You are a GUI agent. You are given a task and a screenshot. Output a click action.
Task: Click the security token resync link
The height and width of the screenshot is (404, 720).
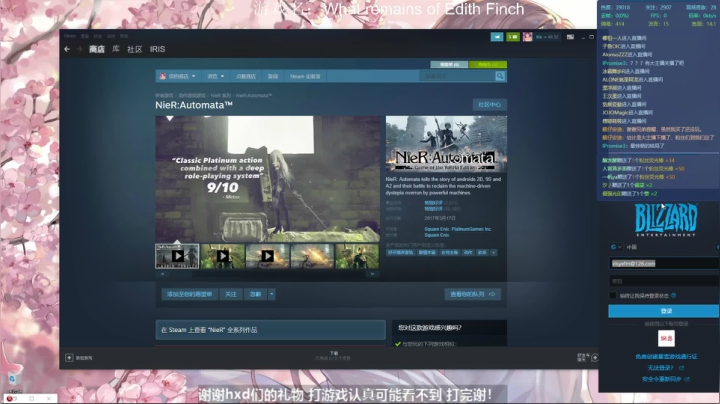click(x=662, y=379)
